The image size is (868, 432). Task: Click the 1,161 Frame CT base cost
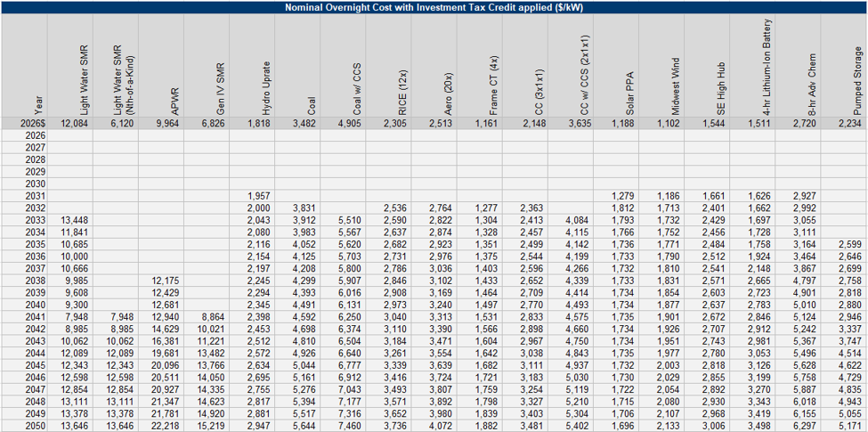(x=487, y=124)
